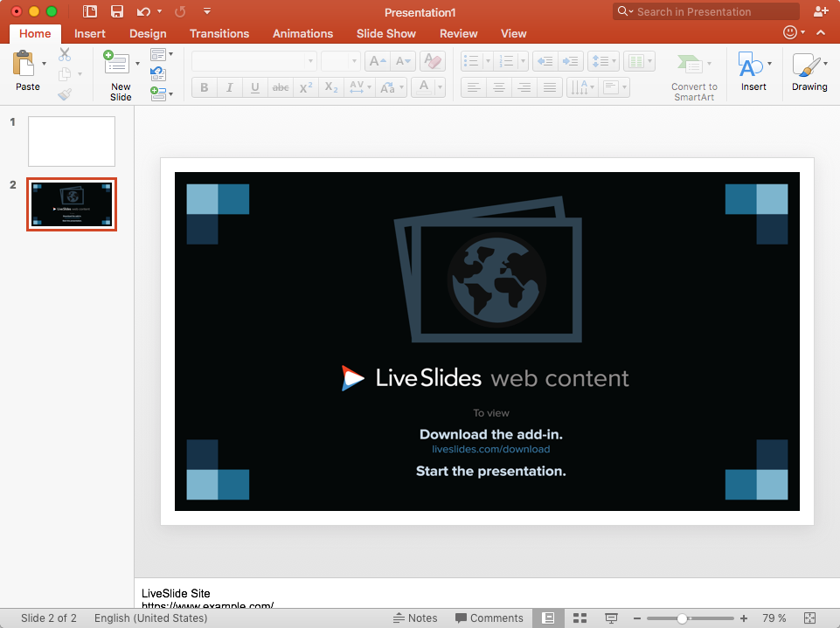Fit slide to current window
Image resolution: width=840 pixels, height=628 pixels.
coord(810,618)
